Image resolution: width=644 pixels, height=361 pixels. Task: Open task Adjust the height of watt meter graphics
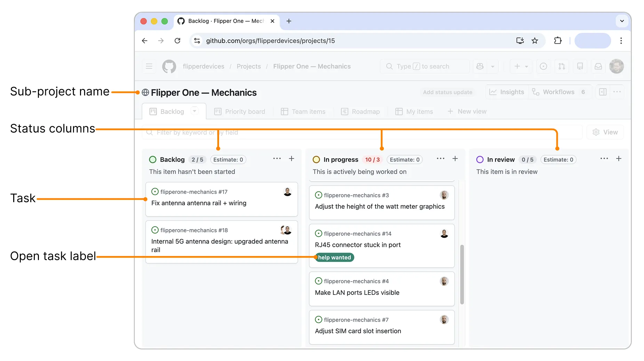[380, 207]
